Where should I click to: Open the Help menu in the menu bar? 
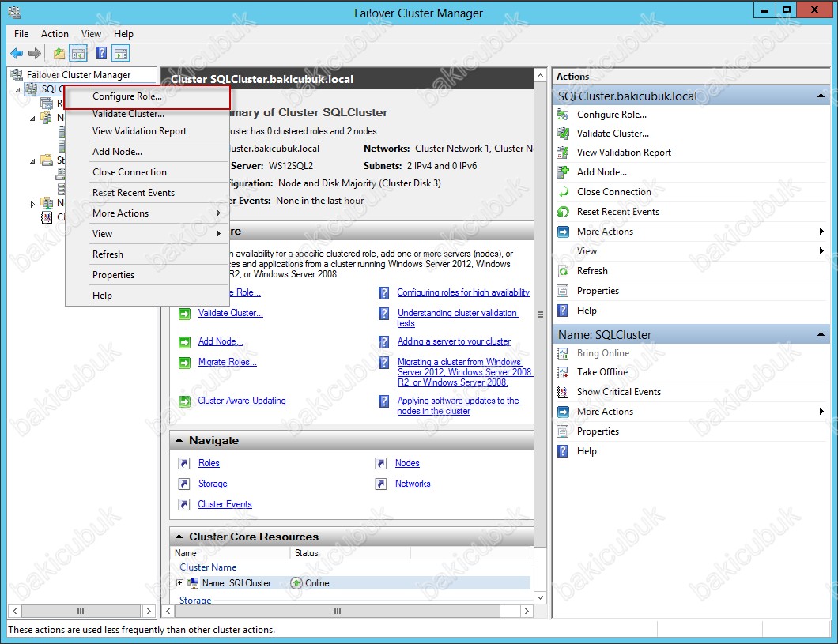pos(123,34)
